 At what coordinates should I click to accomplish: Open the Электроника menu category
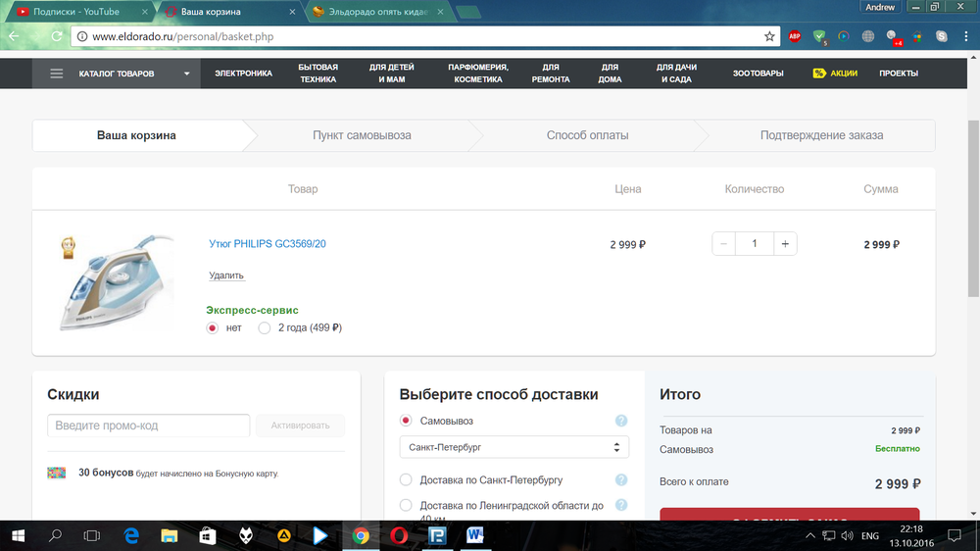click(x=243, y=74)
